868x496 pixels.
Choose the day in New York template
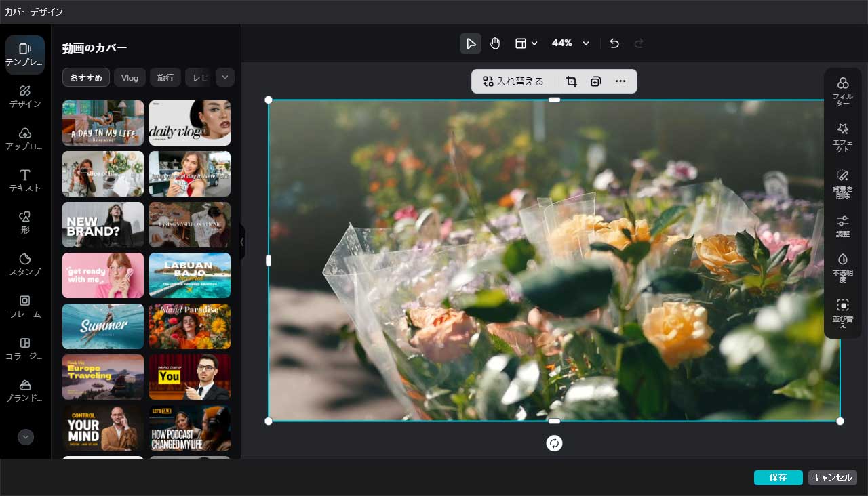point(190,173)
